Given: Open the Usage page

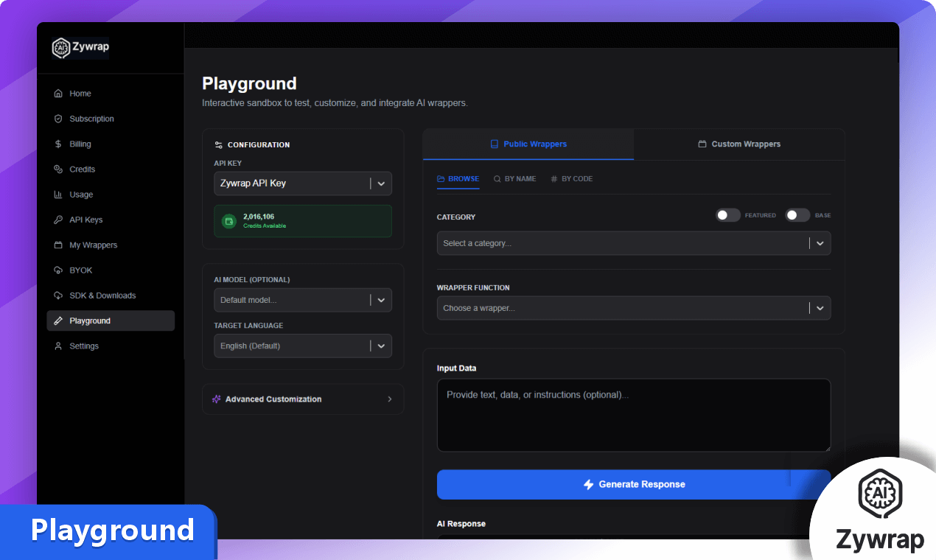Looking at the screenshot, I should click(111, 195).
